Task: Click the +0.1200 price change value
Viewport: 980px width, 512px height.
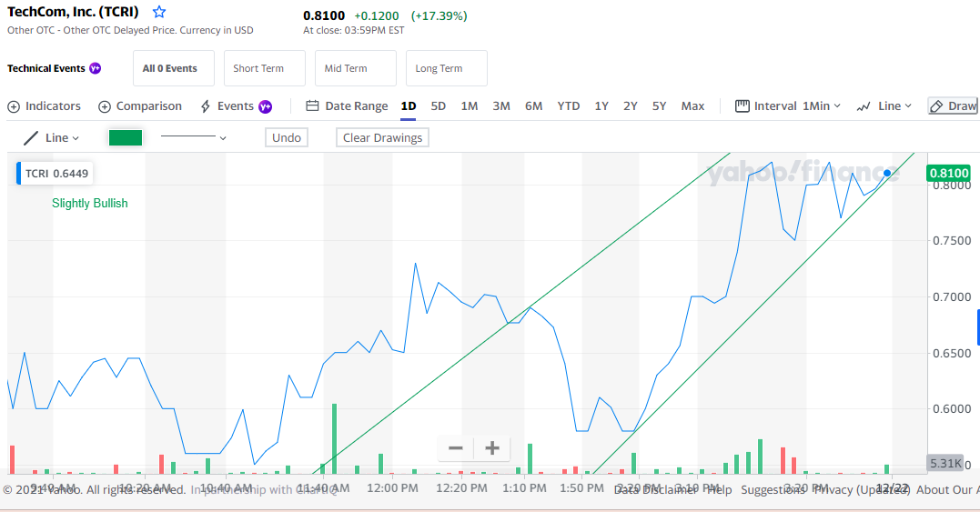Action: [376, 15]
